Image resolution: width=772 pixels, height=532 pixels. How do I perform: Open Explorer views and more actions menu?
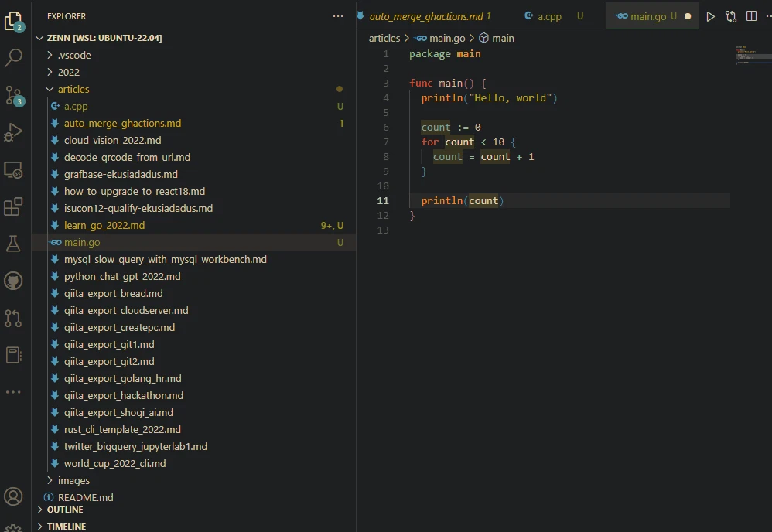[338, 16]
